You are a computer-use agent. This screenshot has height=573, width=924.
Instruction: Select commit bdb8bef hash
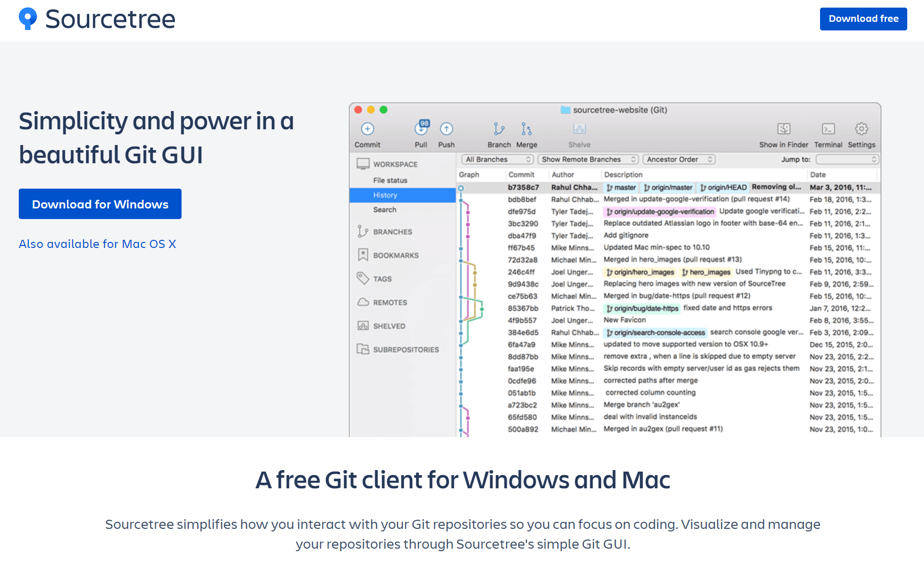pos(522,199)
